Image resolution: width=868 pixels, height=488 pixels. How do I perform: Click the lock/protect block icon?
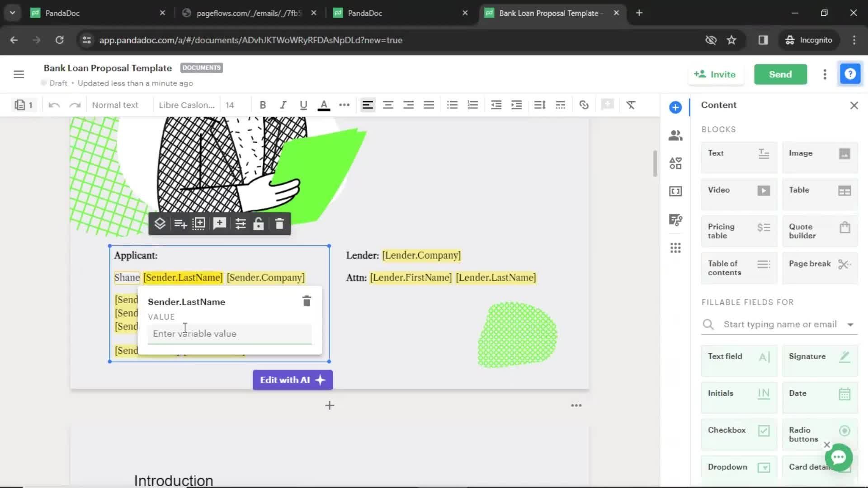pos(259,223)
